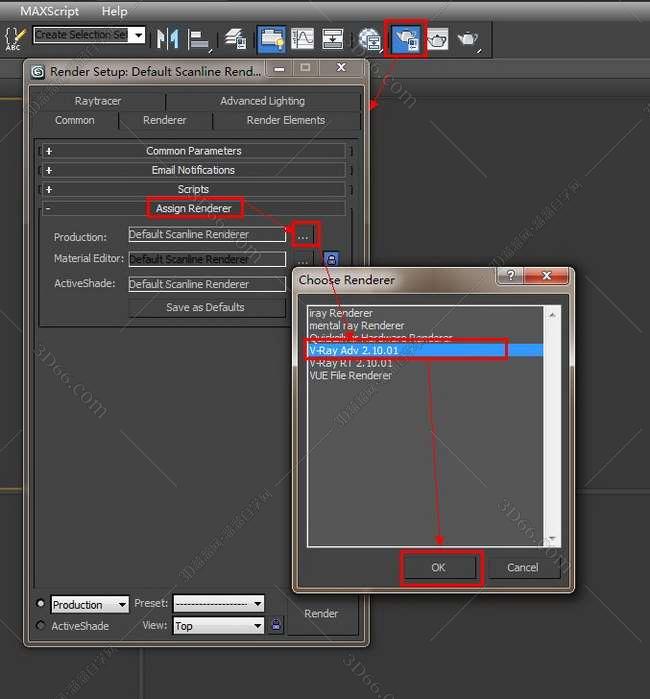Viewport: 650px width, 699px height.
Task: Select V-Ray Adv 2.10.01 entry
Action: [425, 350]
